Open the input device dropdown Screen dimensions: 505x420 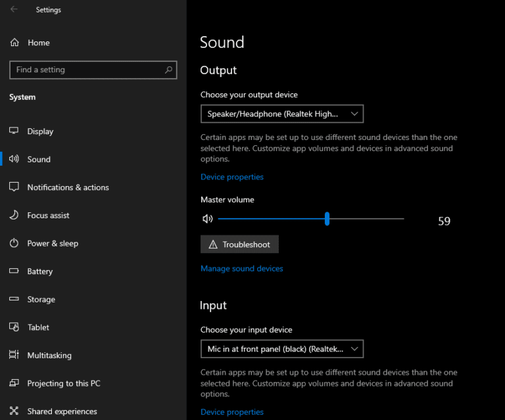pos(281,349)
